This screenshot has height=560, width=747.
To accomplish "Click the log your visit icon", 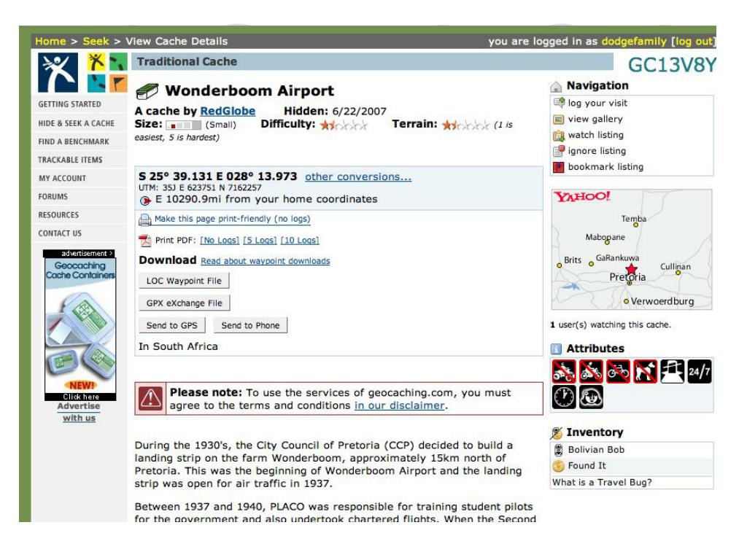I will [559, 103].
